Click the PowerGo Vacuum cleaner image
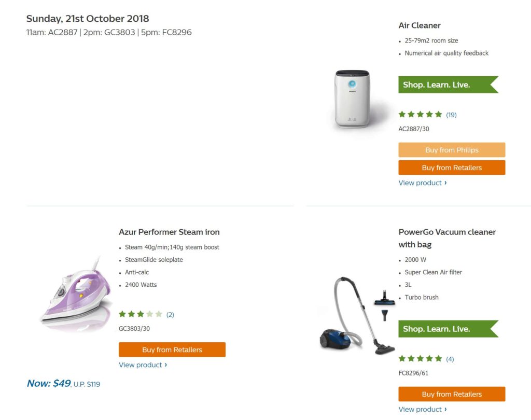The height and width of the screenshot is (420, 531). 357,316
